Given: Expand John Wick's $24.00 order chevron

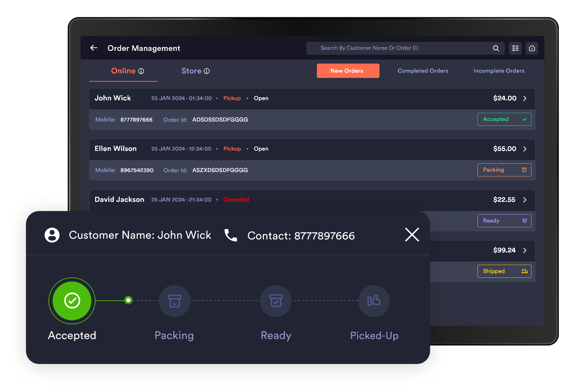Looking at the screenshot, I should pyautogui.click(x=525, y=98).
